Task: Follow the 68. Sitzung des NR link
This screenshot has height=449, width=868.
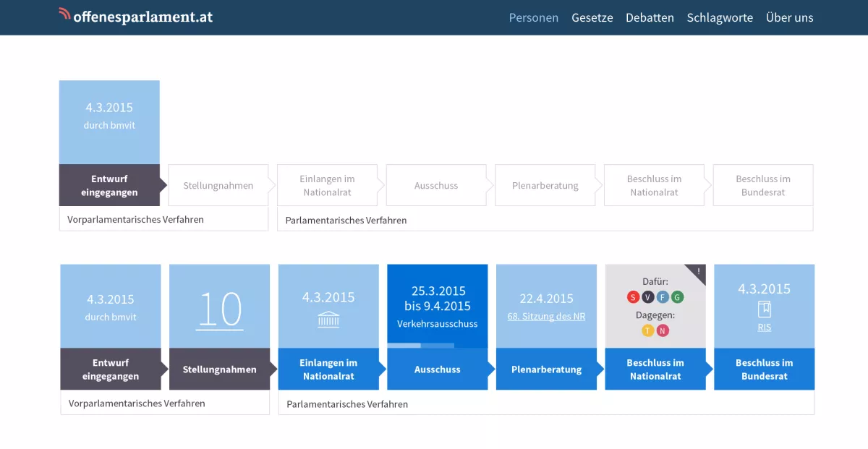Action: [x=546, y=316]
